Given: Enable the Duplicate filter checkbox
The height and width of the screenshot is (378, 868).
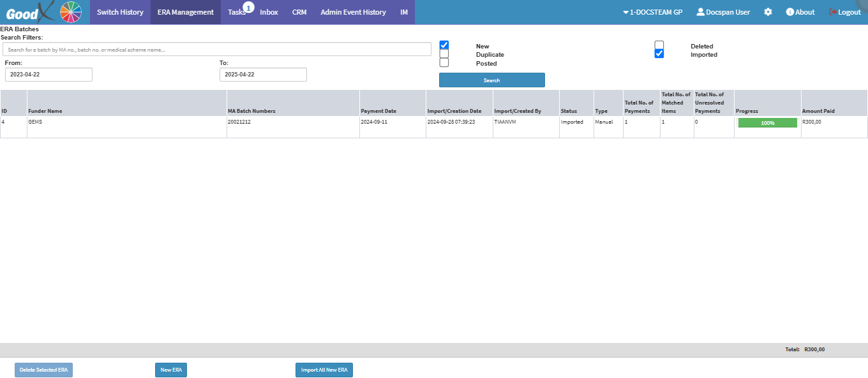Looking at the screenshot, I should coord(444,54).
